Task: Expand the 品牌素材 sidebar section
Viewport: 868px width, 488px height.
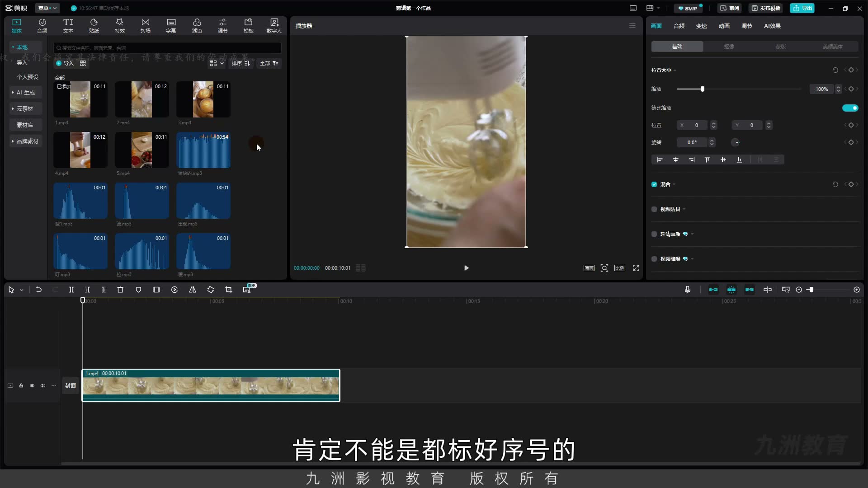Action: [26, 141]
